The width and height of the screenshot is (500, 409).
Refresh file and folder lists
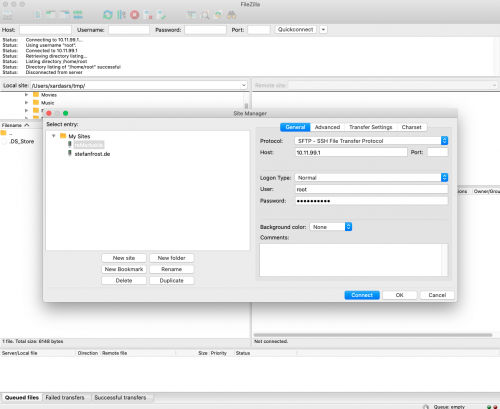108,15
